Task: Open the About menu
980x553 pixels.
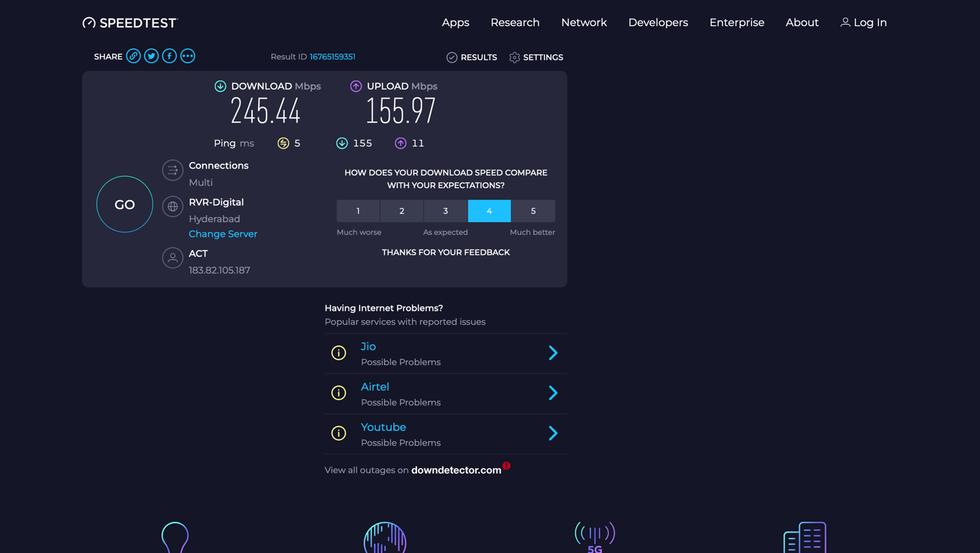Action: tap(802, 23)
